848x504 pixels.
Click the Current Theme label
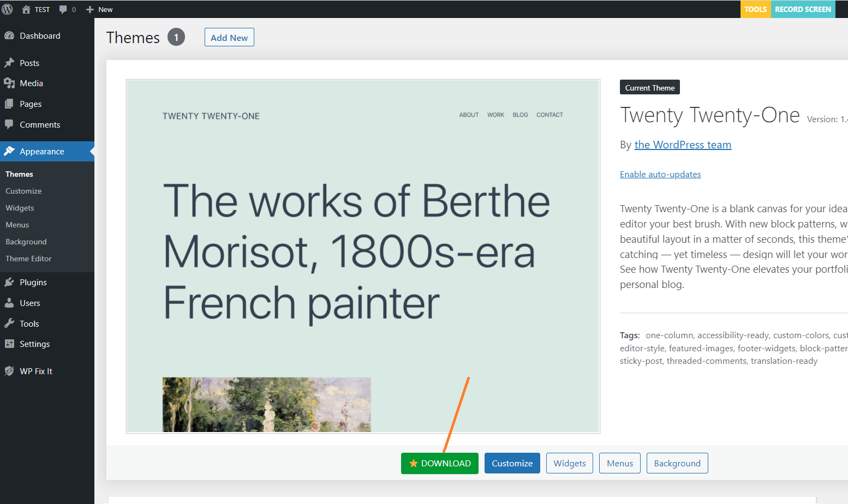pyautogui.click(x=650, y=87)
